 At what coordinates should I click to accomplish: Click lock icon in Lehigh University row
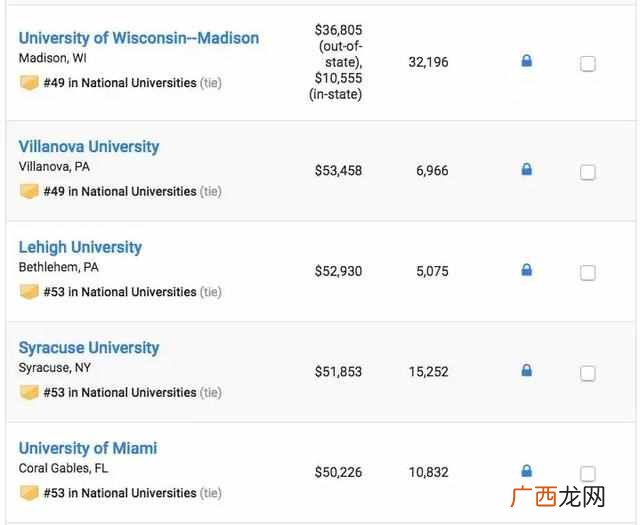point(527,270)
